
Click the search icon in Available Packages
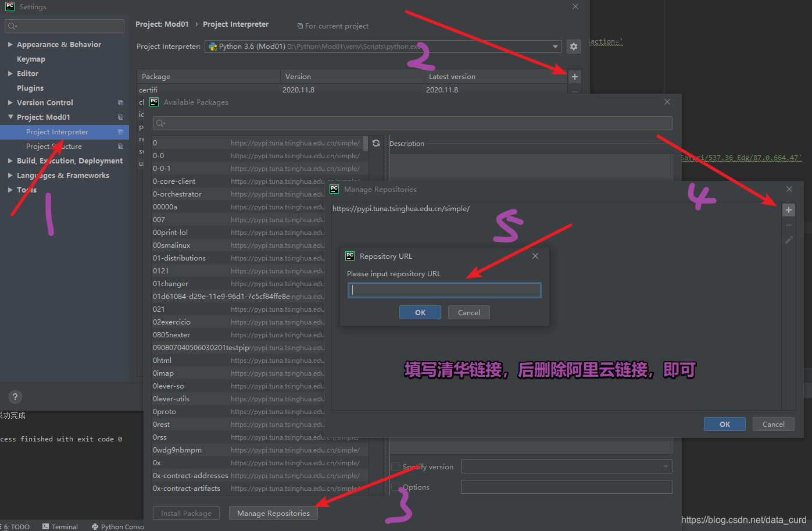tap(160, 123)
